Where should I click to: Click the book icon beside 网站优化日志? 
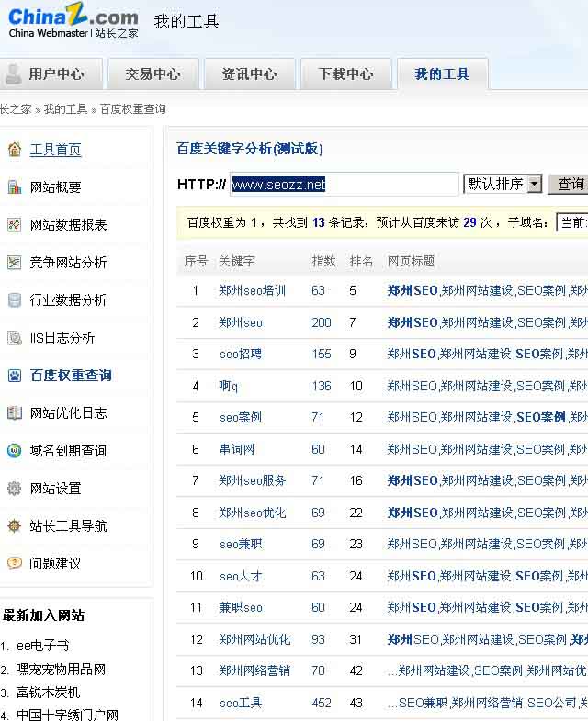click(15, 413)
